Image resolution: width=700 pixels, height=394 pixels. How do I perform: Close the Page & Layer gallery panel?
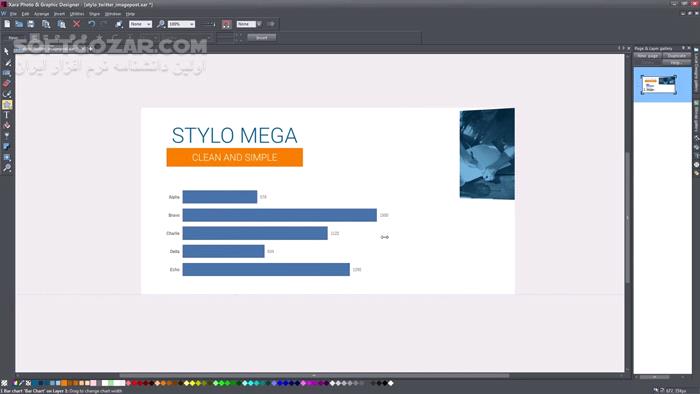click(689, 48)
